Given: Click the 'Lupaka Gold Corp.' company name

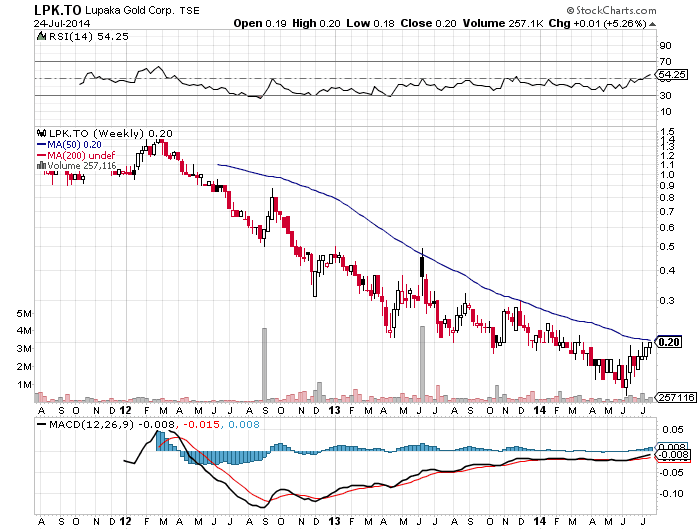Looking at the screenshot, I should click(x=129, y=10).
